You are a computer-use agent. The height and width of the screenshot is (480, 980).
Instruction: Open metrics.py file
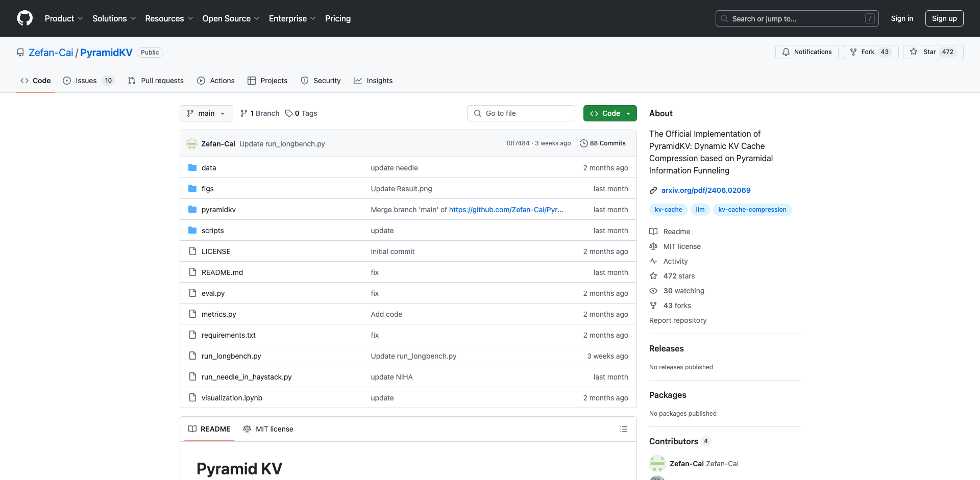coord(218,314)
